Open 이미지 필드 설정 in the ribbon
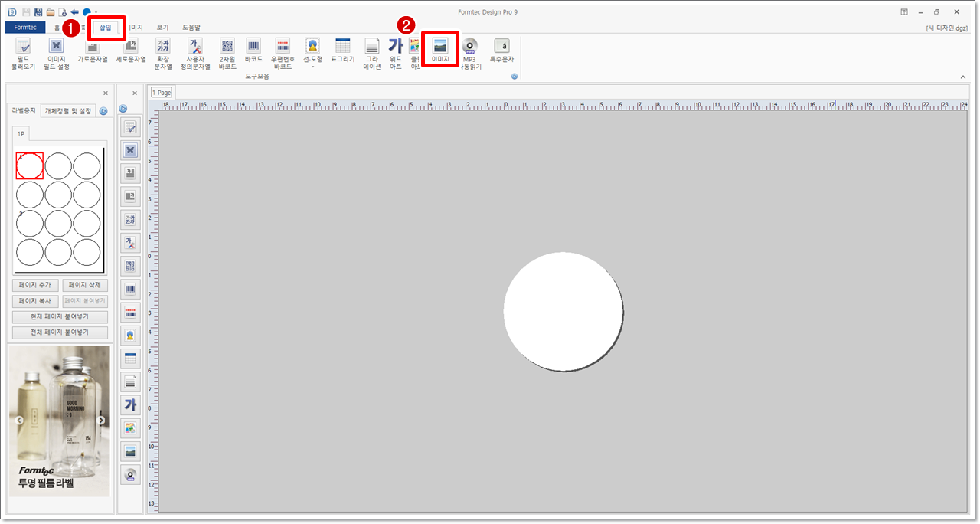The width and height of the screenshot is (980, 524). point(56,54)
